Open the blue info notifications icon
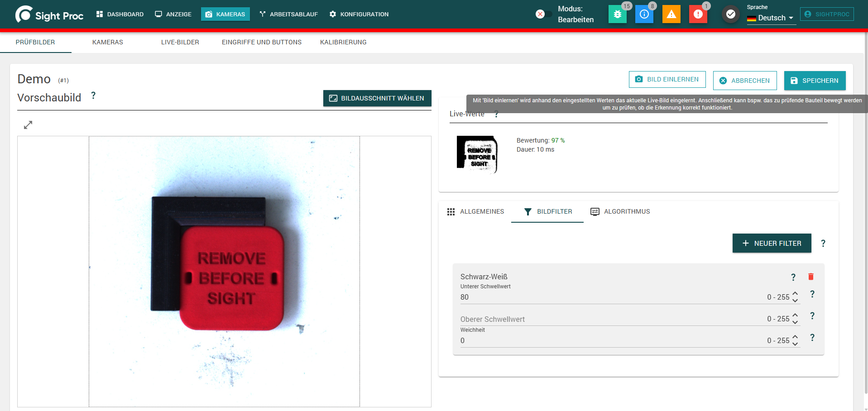The width and height of the screenshot is (868, 411). pyautogui.click(x=644, y=14)
